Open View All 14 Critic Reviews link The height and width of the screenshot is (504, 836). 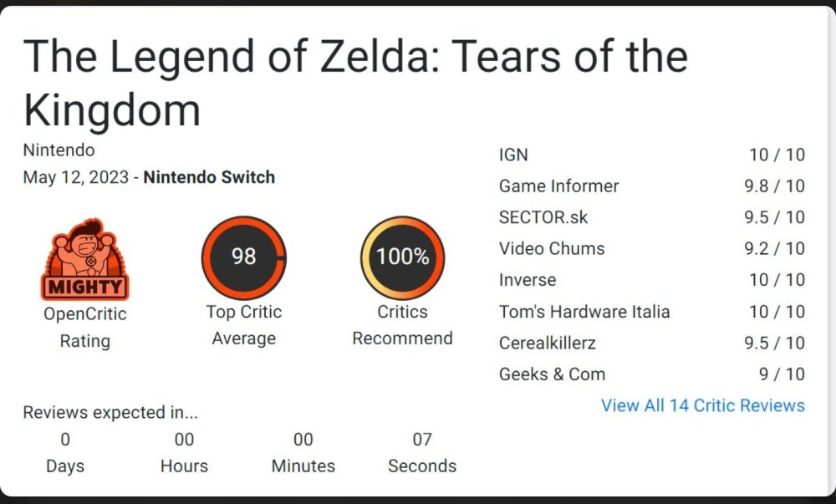point(703,405)
